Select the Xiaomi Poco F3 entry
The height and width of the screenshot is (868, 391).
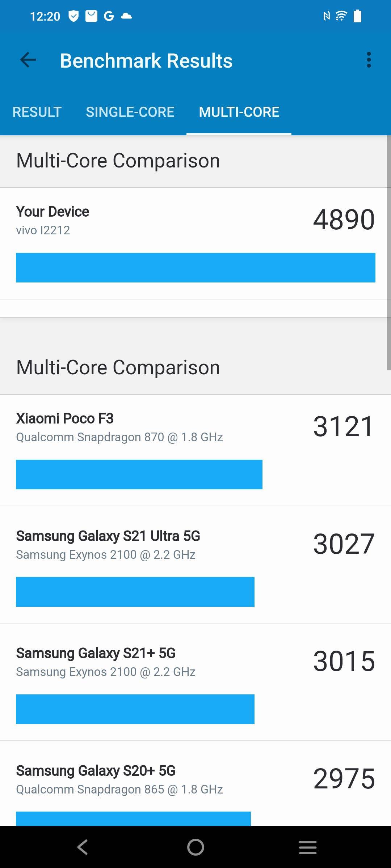pos(195,450)
